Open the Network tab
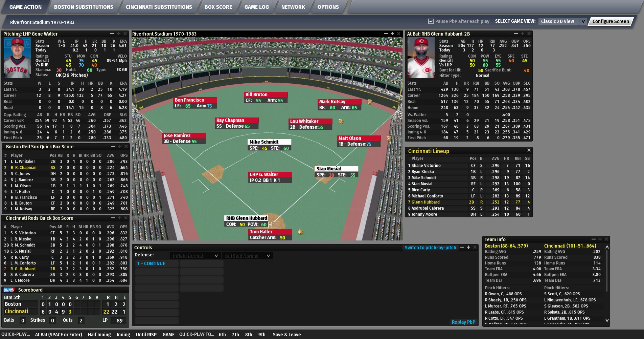 (293, 7)
